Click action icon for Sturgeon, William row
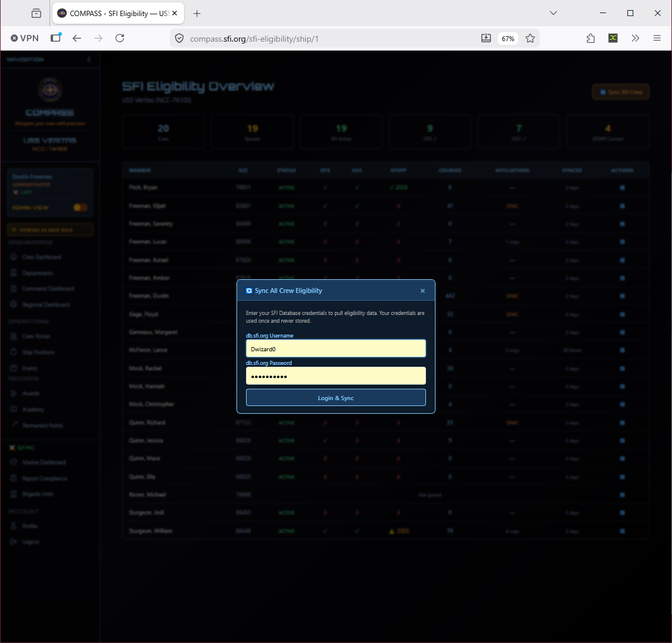The height and width of the screenshot is (643, 672). (x=623, y=531)
